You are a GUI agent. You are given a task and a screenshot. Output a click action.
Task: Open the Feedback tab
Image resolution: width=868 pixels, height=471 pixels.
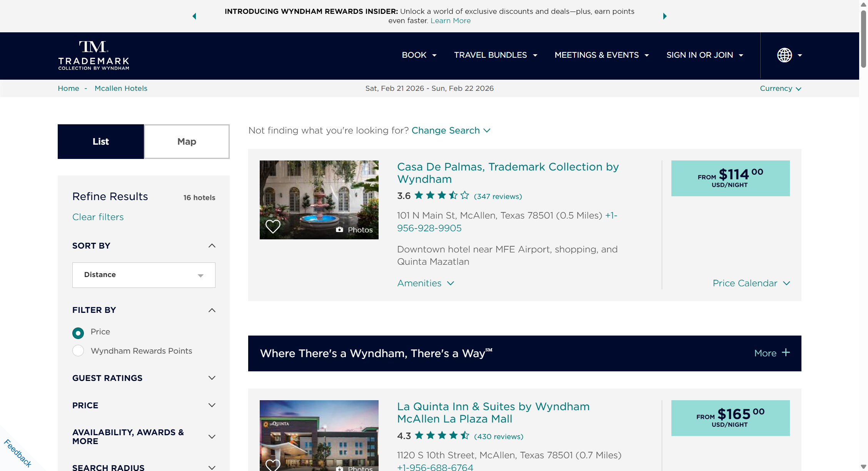coord(18,453)
